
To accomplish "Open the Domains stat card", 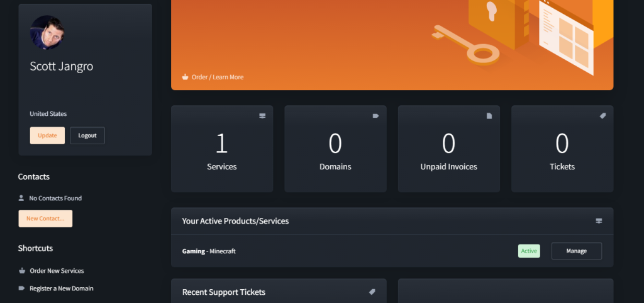I will (x=335, y=149).
